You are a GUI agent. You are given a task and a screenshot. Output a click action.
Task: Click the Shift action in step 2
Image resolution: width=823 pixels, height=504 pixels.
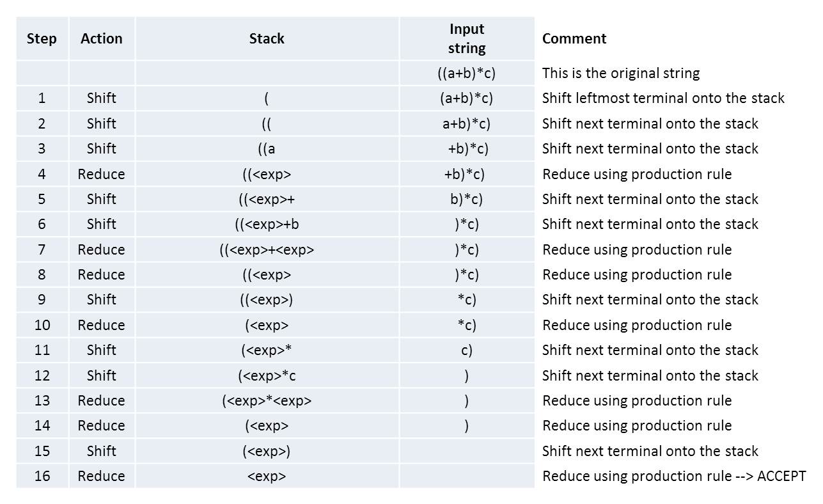click(x=102, y=123)
